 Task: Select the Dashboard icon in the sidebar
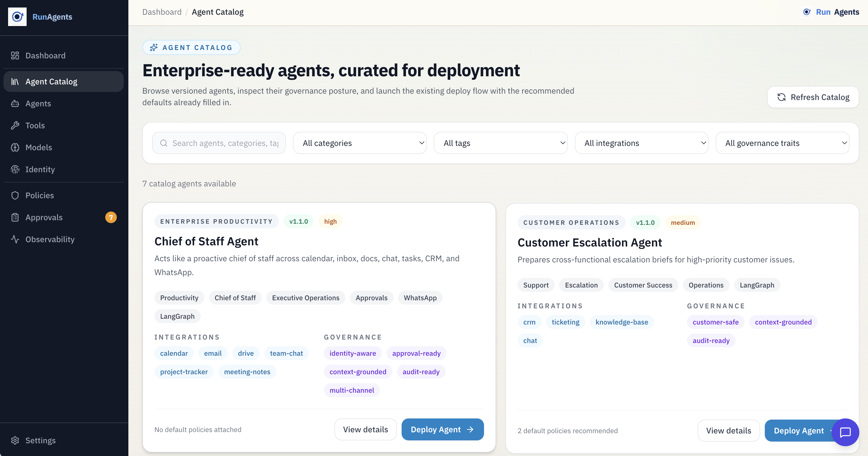15,55
